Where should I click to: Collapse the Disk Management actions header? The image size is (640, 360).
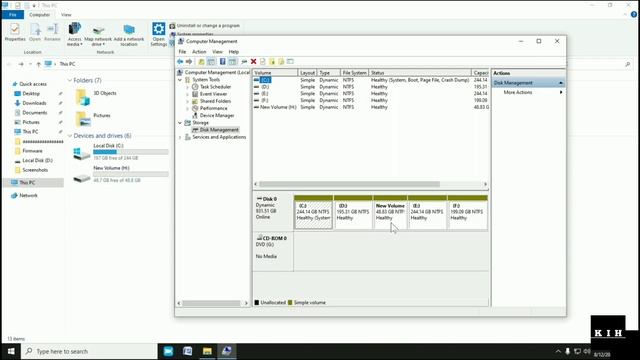pyautogui.click(x=561, y=83)
